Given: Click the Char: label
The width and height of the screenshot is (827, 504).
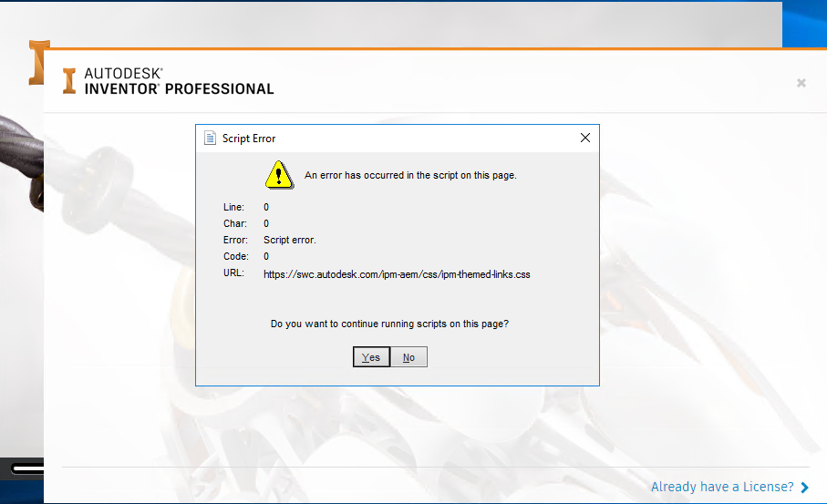Looking at the screenshot, I should [x=235, y=223].
